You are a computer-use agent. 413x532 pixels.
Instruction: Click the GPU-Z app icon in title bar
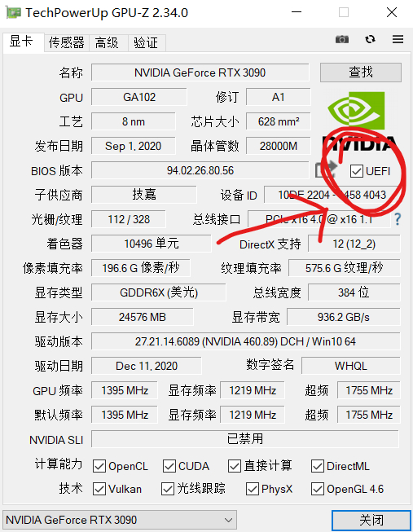pos(14,12)
